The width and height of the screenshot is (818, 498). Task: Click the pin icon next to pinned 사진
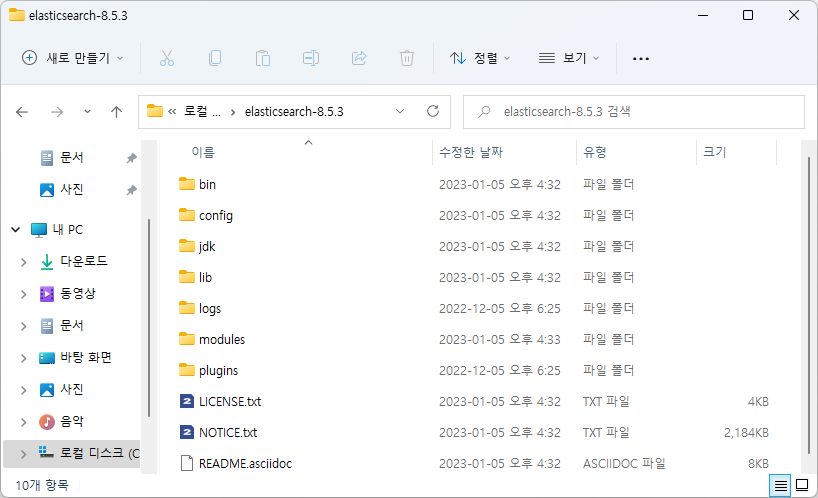pyautogui.click(x=131, y=190)
